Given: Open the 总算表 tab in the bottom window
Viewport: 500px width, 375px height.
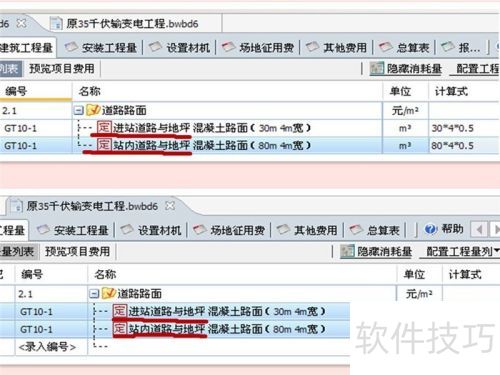Looking at the screenshot, I should pyautogui.click(x=375, y=230).
